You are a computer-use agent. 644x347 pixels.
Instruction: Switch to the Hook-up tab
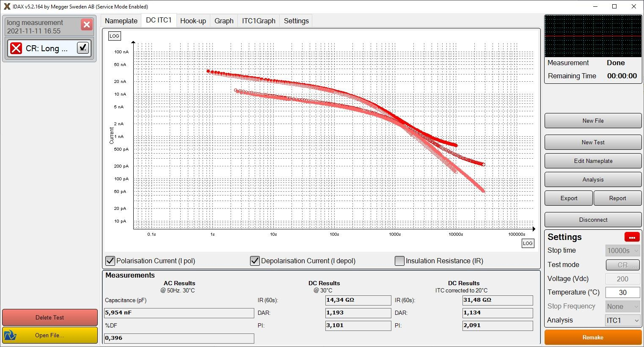193,21
